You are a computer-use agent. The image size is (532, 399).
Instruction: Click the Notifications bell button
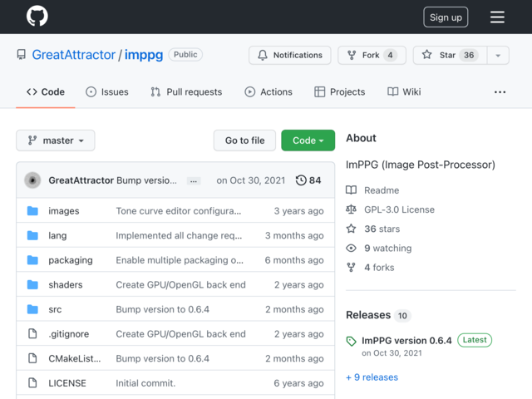click(290, 55)
